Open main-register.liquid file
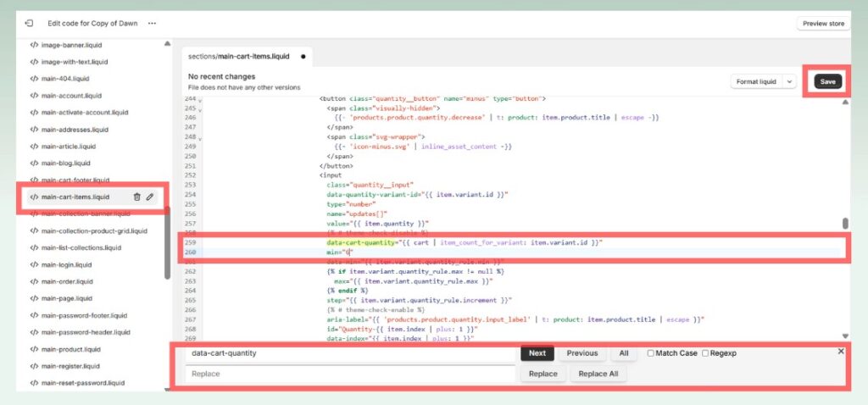868x405 pixels. pos(71,366)
